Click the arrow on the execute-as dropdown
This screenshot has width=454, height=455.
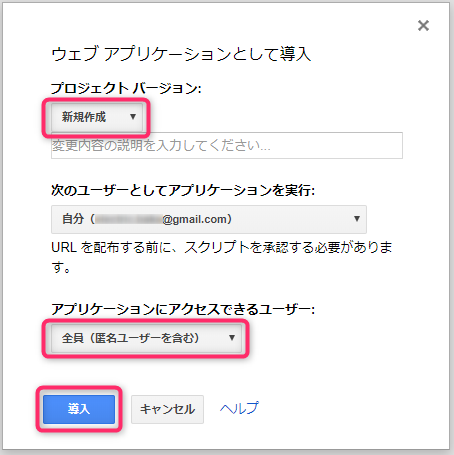357,219
